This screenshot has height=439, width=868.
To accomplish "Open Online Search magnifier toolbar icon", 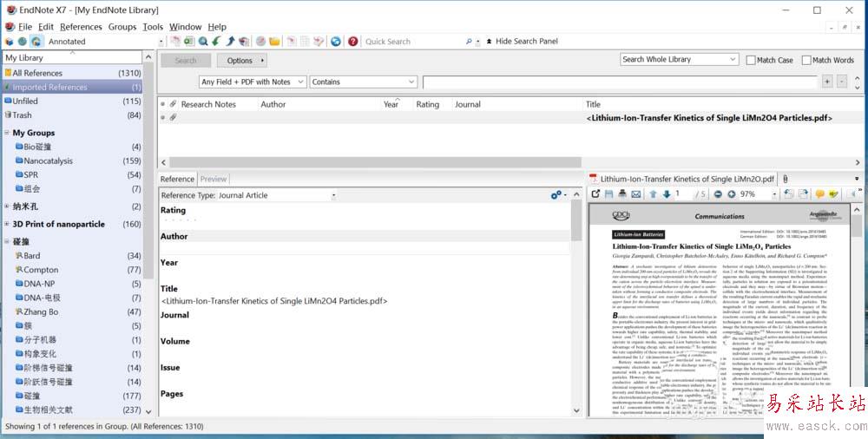I will point(203,42).
